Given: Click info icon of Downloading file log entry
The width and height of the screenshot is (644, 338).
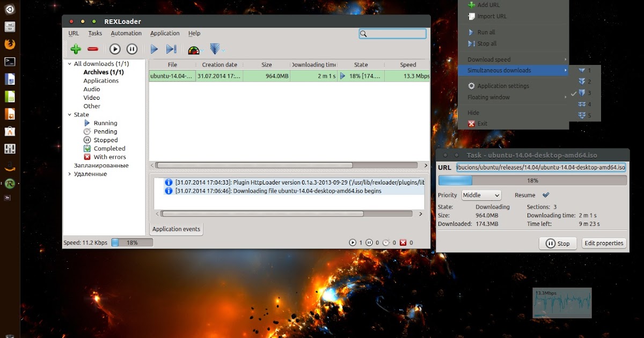Looking at the screenshot, I should pos(169,190).
